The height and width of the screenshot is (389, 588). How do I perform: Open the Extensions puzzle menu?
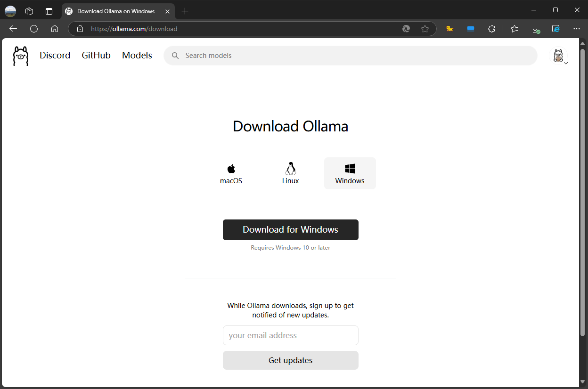click(x=491, y=29)
